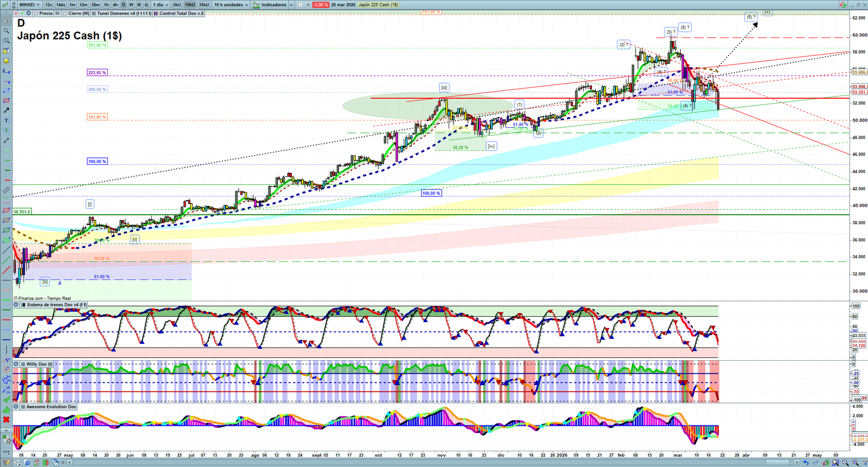Click the pencil icon in bottom-left corner
Image resolution: width=868 pixels, height=467 pixels.
pyautogui.click(x=7, y=463)
